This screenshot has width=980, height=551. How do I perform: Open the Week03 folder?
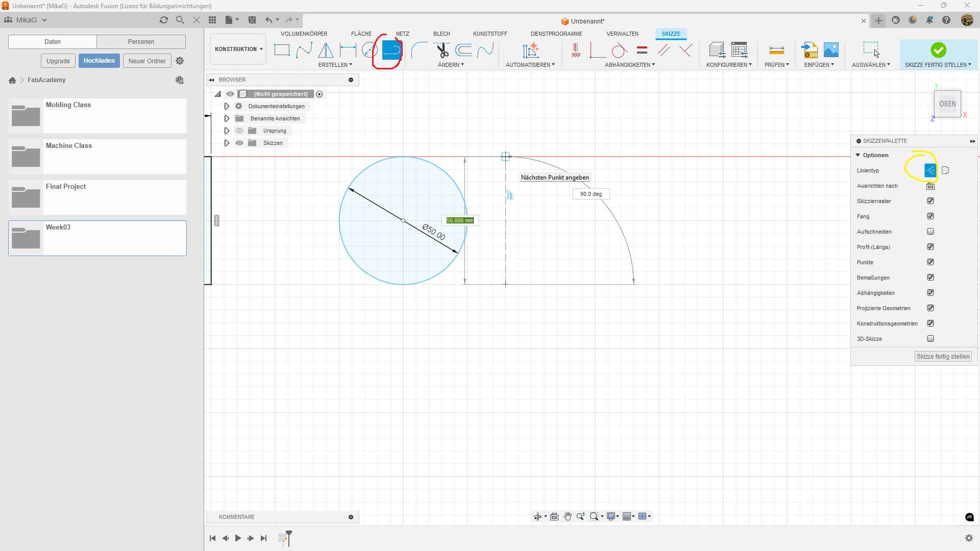pos(97,238)
